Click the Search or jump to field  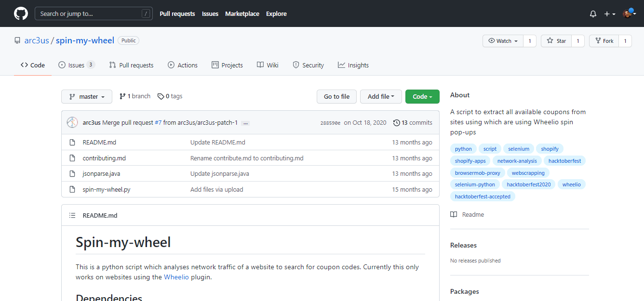tap(94, 13)
